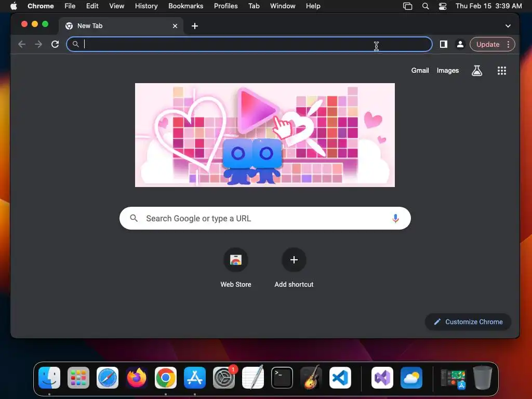Start voice search with the microphone
The width and height of the screenshot is (532, 399).
pos(395,218)
